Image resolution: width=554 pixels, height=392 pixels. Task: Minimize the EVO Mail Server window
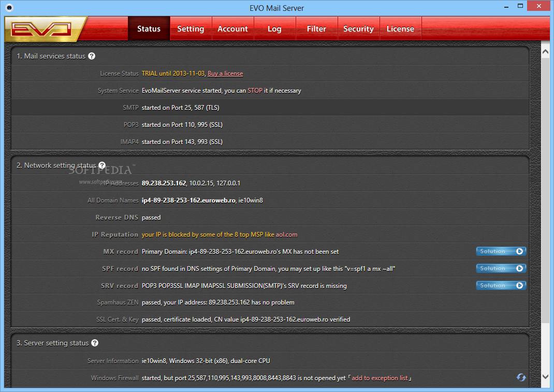[x=506, y=6]
